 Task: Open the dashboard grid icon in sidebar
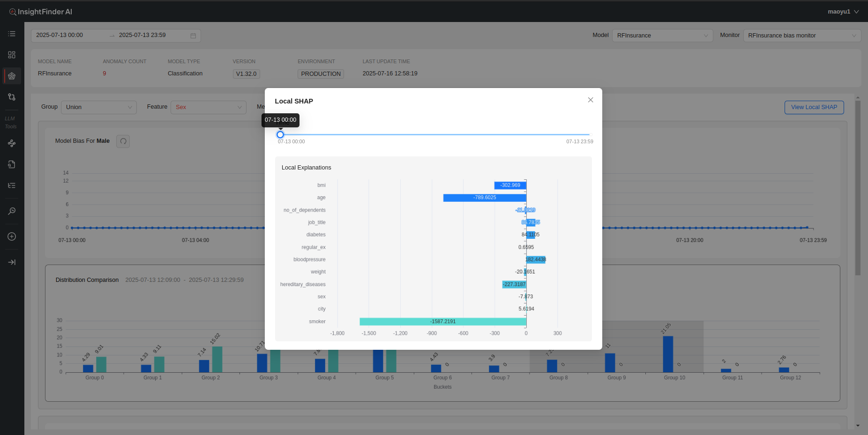(12, 55)
